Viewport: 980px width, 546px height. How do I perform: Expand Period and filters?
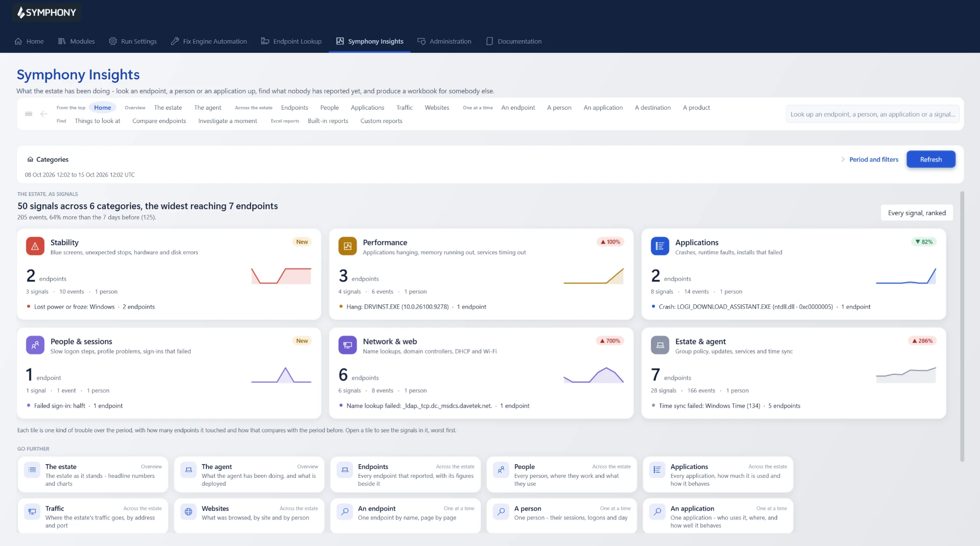(870, 160)
